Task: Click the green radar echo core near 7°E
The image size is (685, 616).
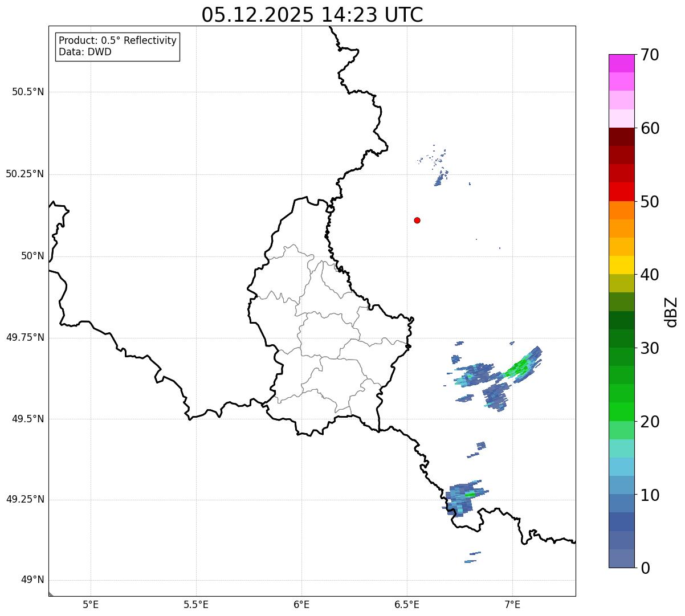Action: 518,368
